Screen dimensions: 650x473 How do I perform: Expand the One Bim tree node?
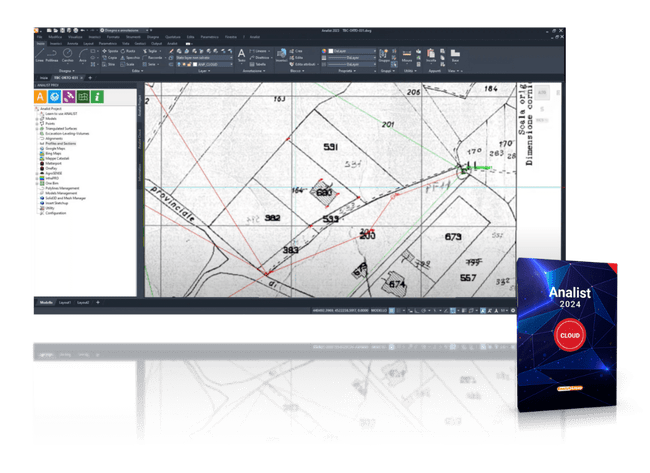(37, 183)
